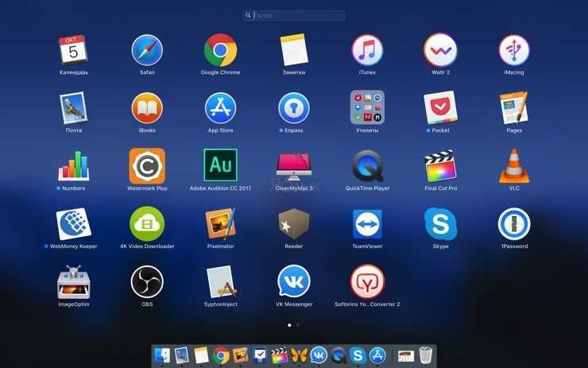The height and width of the screenshot is (368, 588).
Task: Open the OBS app
Action: (147, 282)
